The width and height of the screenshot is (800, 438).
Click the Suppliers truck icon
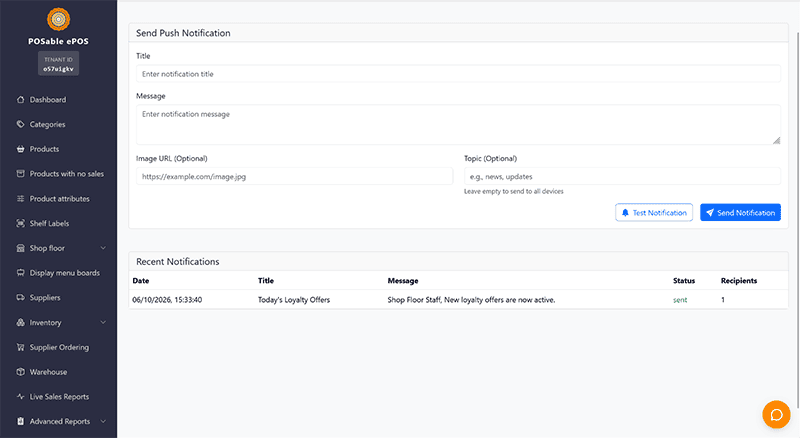coord(20,298)
